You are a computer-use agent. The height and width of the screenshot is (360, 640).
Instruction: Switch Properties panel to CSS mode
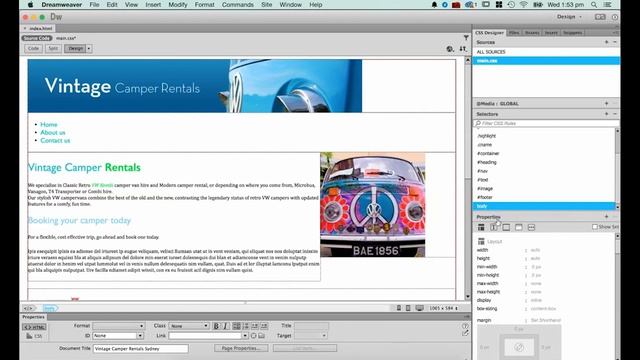pyautogui.click(x=34, y=336)
